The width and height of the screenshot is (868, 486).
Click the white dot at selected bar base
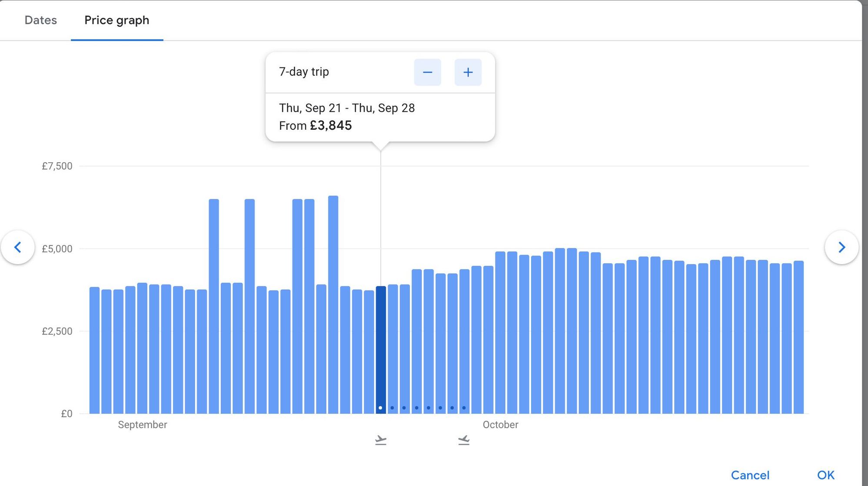(x=380, y=408)
